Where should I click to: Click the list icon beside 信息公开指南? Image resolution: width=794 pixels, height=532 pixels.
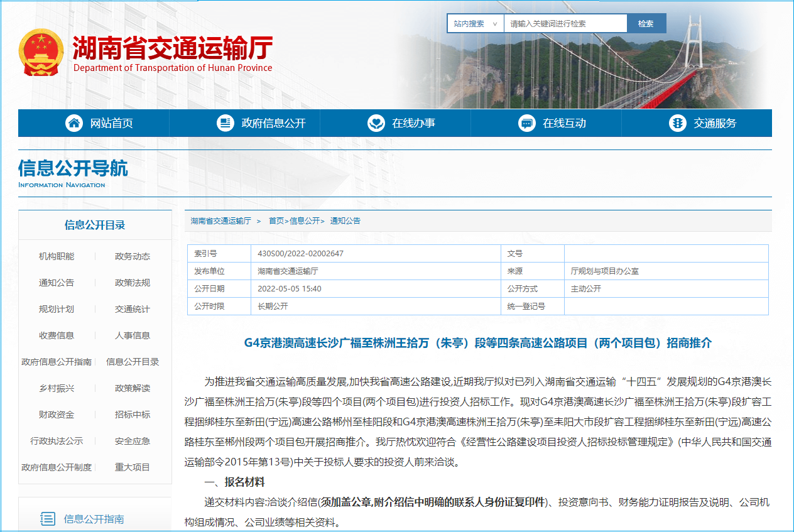[47, 519]
